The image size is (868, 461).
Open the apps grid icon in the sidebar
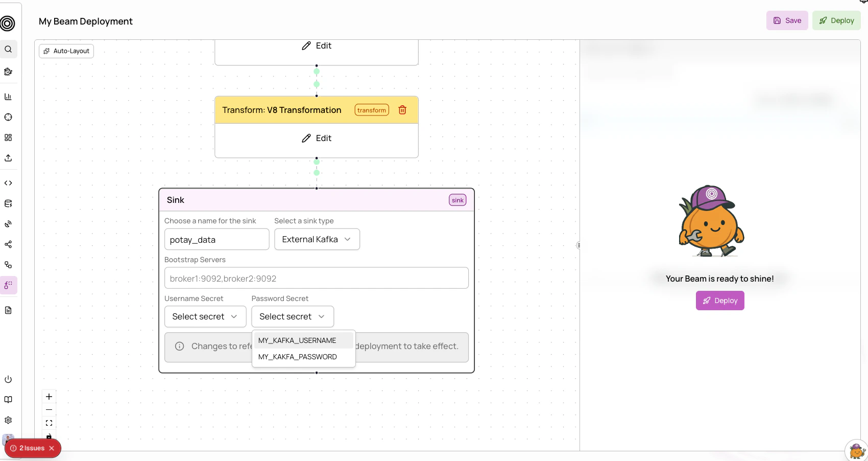[8, 137]
